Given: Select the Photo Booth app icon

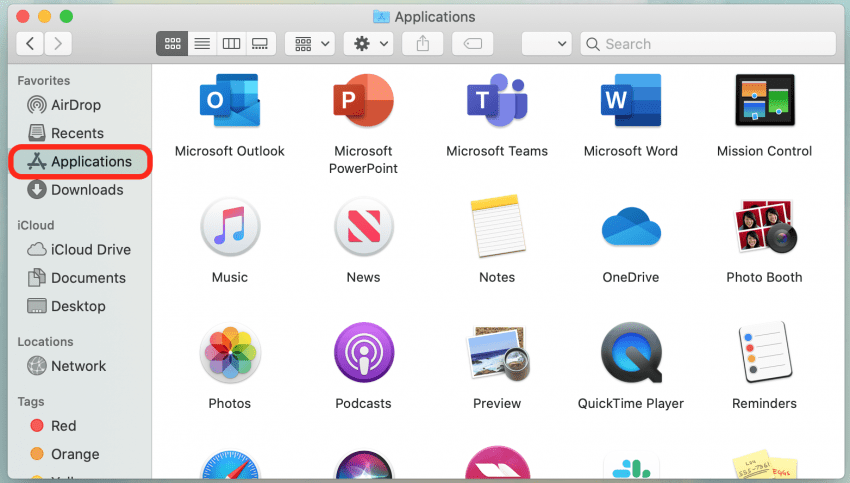Looking at the screenshot, I should [764, 227].
